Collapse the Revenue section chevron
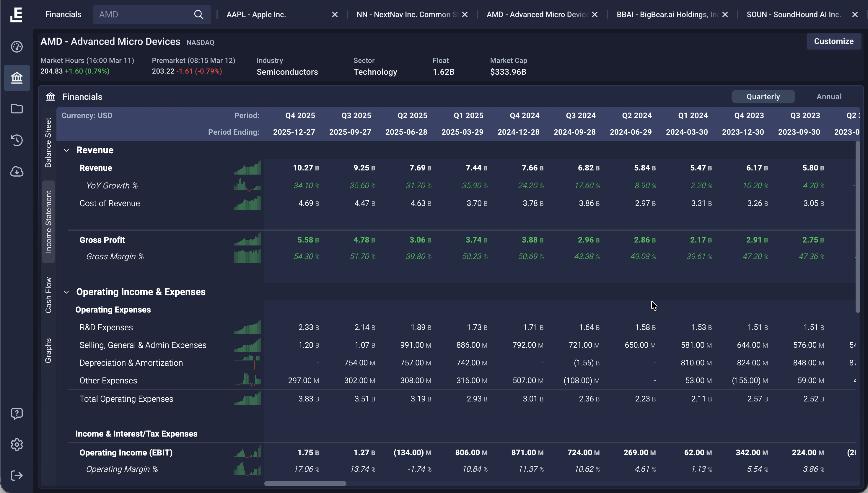Viewport: 868px width, 493px height. 66,150
